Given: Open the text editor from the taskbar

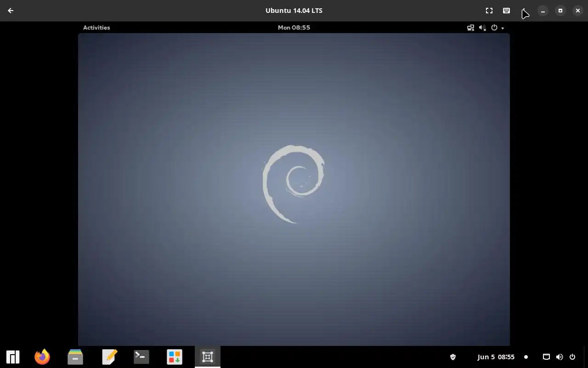Looking at the screenshot, I should [x=109, y=357].
